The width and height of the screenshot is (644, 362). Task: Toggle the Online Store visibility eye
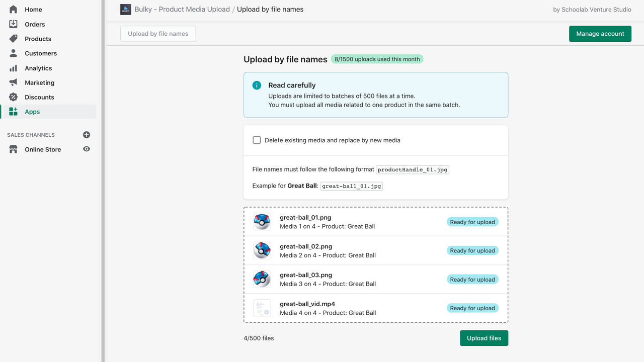[86, 149]
